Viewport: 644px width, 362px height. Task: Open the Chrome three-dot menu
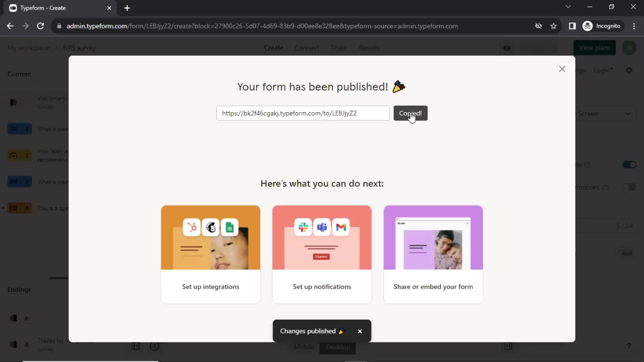click(634, 26)
